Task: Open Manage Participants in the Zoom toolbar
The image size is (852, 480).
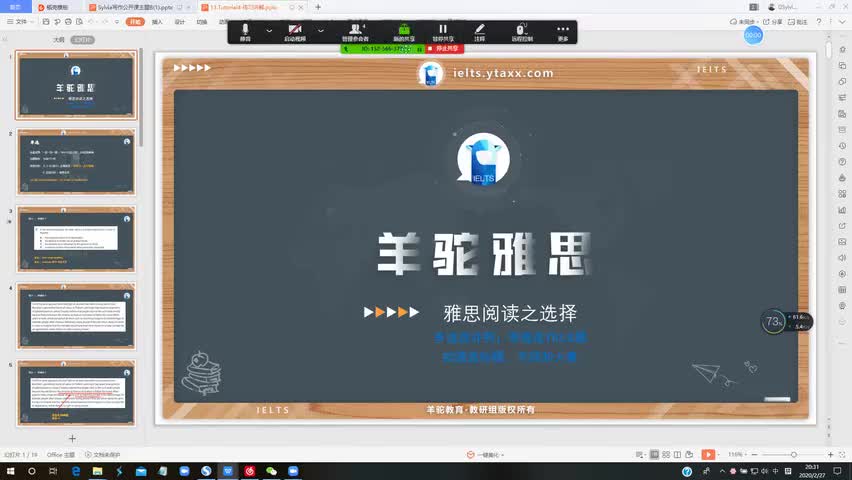Action: click(x=355, y=32)
